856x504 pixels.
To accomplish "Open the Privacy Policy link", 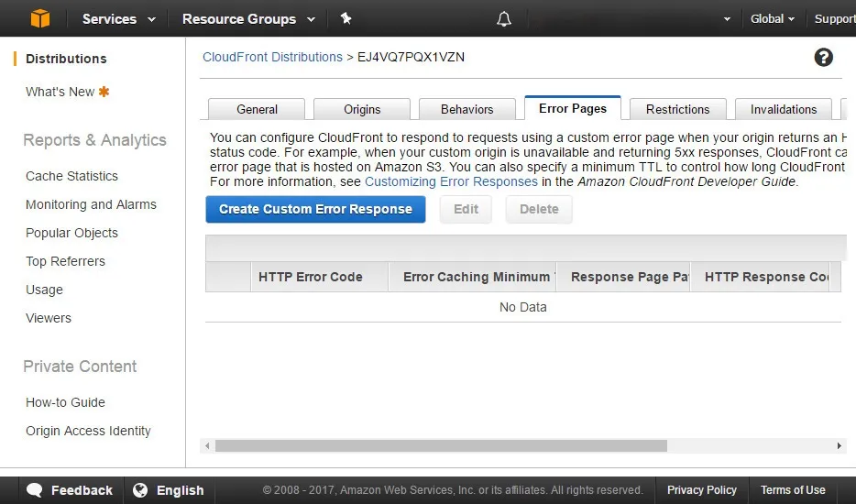I will coord(701,490).
